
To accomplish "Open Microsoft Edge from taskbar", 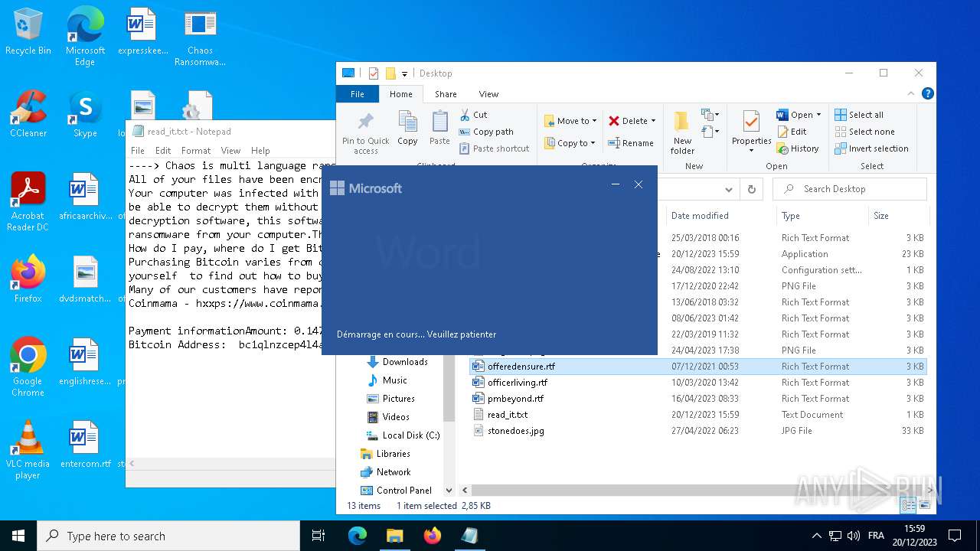I will point(358,536).
